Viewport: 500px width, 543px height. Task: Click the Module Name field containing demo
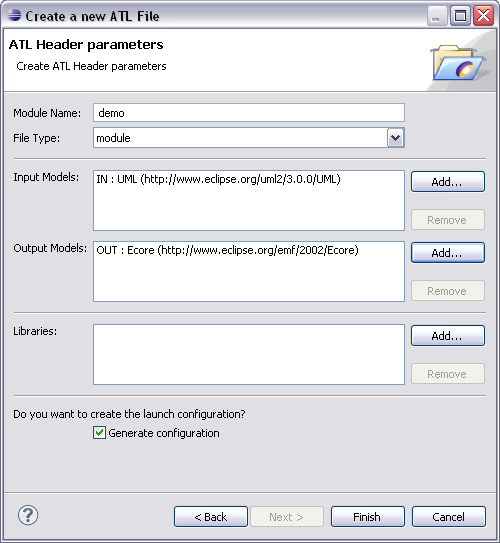click(249, 113)
